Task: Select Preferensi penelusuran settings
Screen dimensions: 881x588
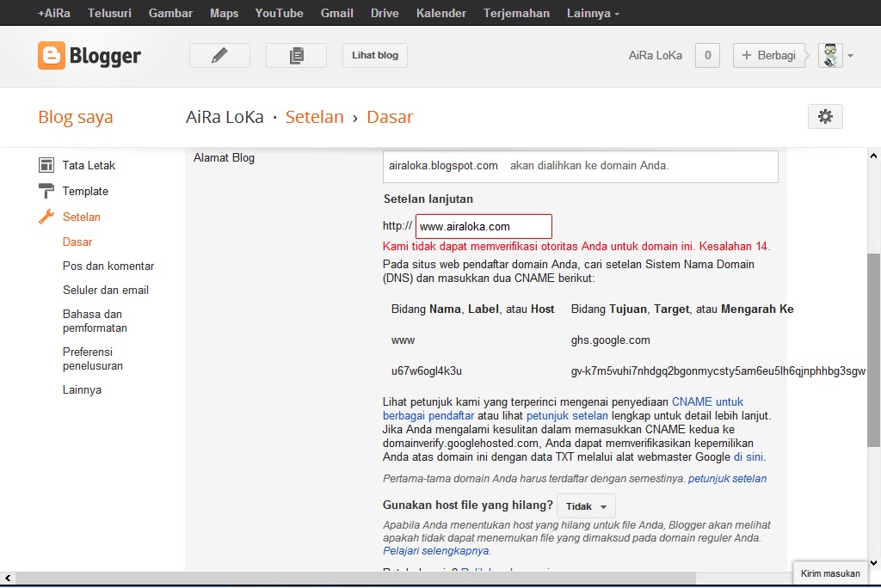Action: point(93,358)
